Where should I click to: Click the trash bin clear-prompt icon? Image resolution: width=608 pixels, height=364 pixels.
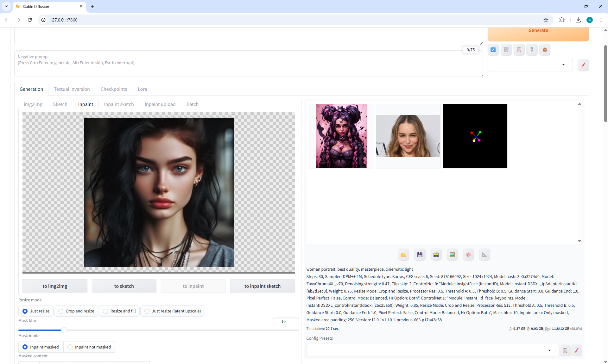pos(506,50)
